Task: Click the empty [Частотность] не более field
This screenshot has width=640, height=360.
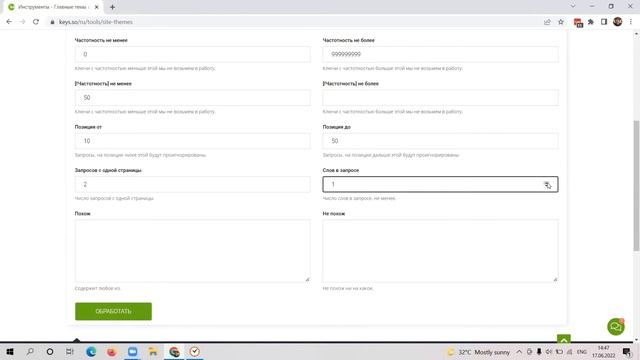Action: (440, 98)
